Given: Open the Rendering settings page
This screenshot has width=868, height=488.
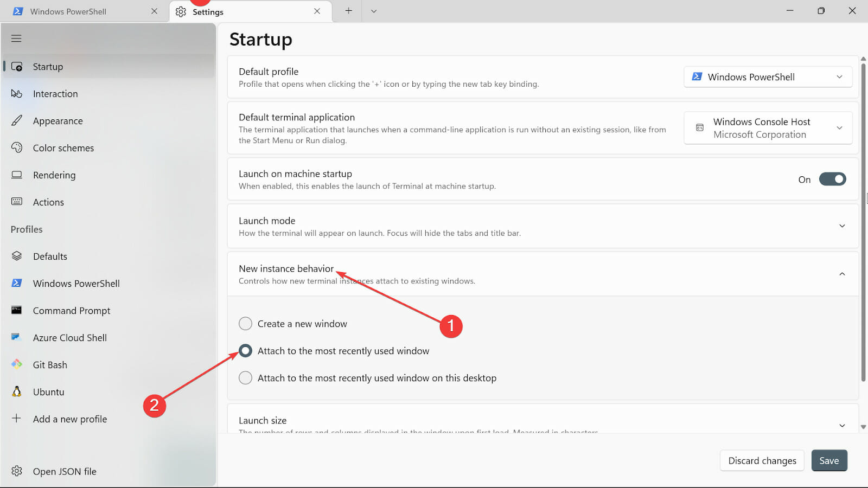Looking at the screenshot, I should click(x=108, y=175).
